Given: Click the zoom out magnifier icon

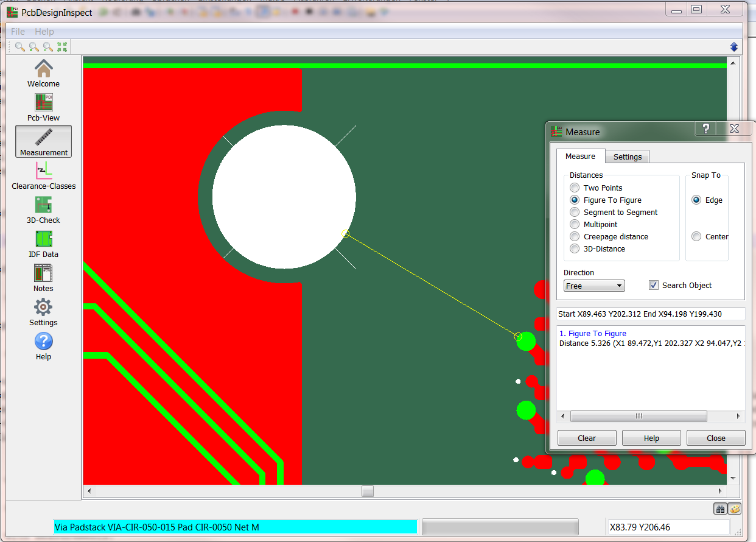Looking at the screenshot, I should (47, 47).
